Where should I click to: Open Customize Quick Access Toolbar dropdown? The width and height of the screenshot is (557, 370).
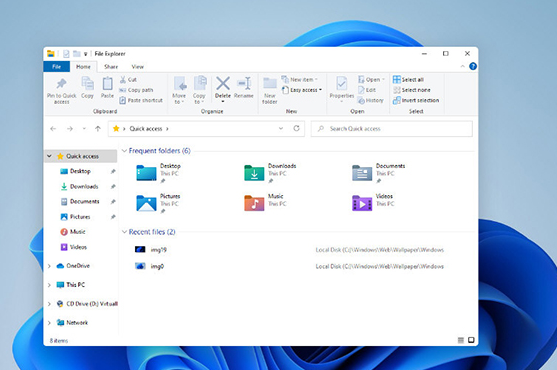pyautogui.click(x=86, y=54)
